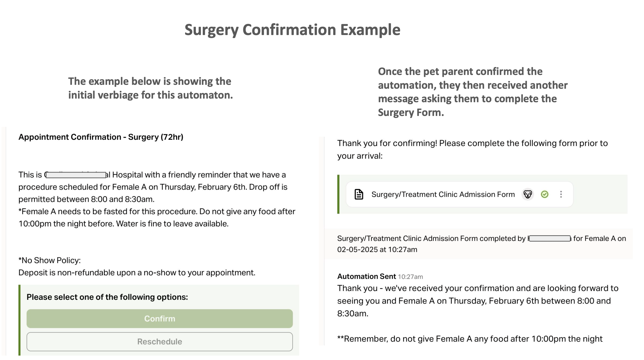Click the green checkmark completed icon
This screenshot has width=644, height=360.
click(x=545, y=194)
